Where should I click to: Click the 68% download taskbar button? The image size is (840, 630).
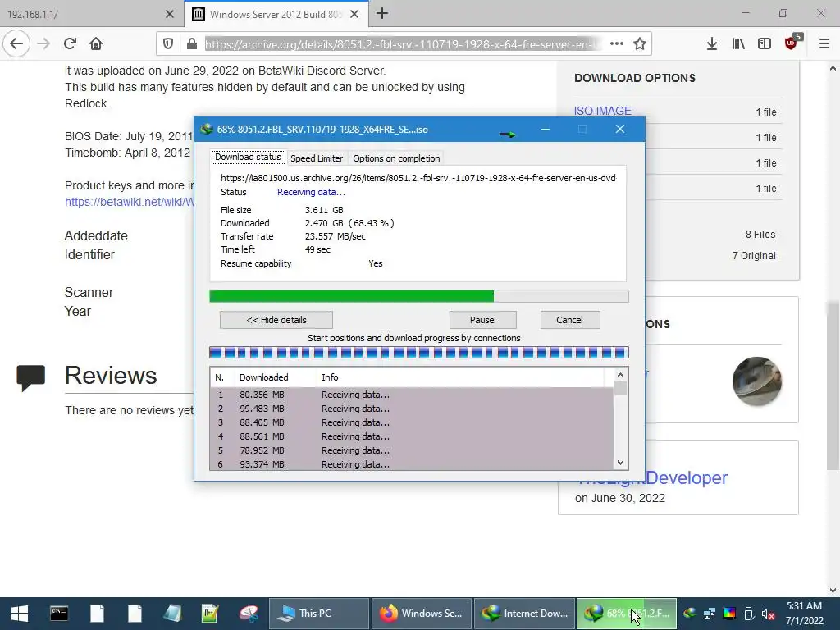626,614
